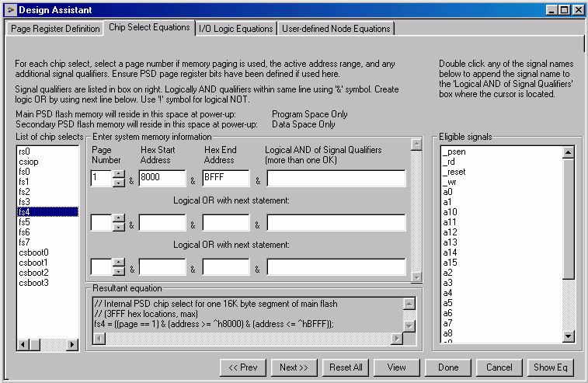
Task: Click the Design Assistant title bar icon
Action: click(10, 9)
